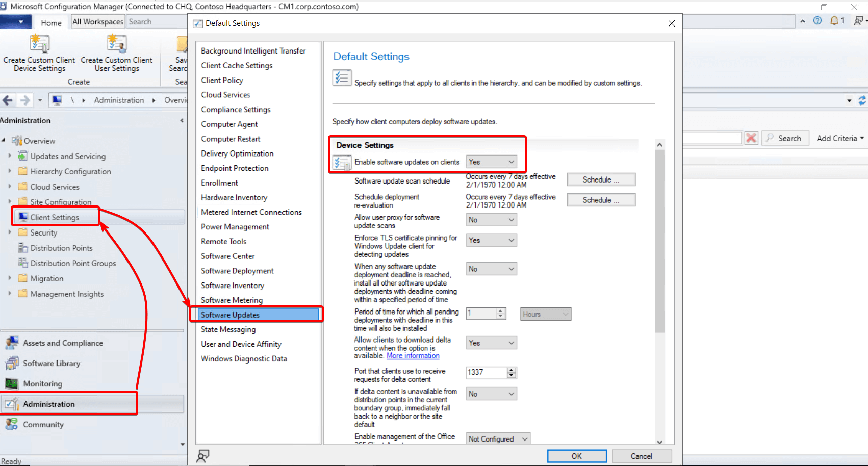The height and width of the screenshot is (466, 868).
Task: Click the Search button beside criteria
Action: [785, 138]
